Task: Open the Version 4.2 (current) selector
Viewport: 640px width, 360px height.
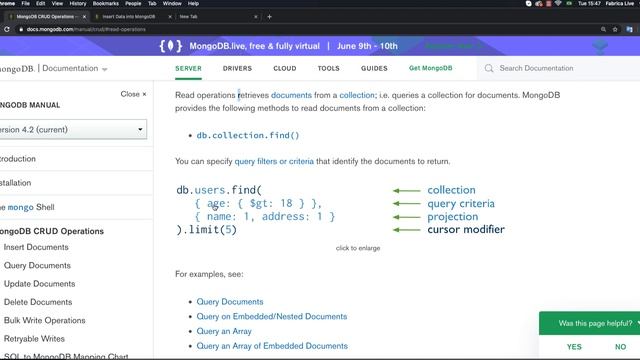Action: tap(73, 129)
